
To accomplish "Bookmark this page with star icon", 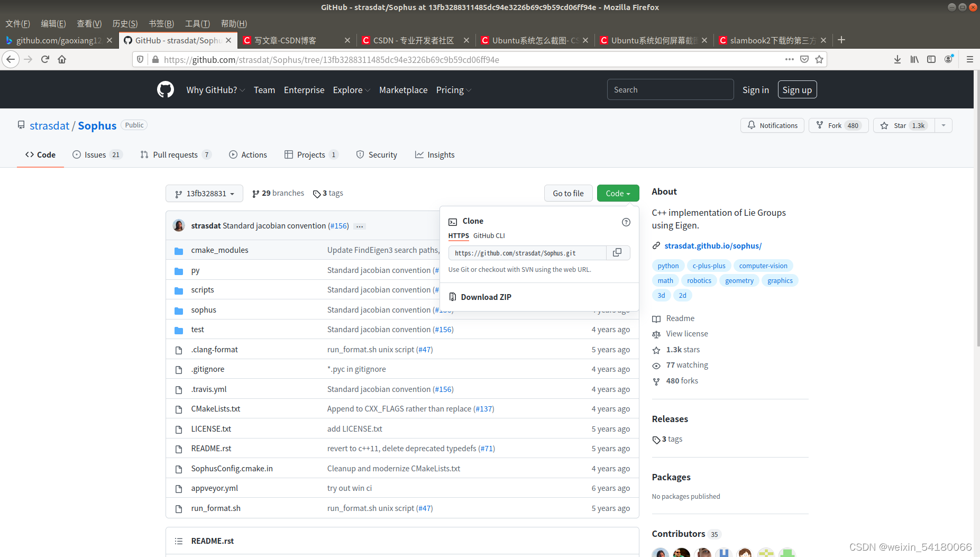I will click(x=819, y=59).
